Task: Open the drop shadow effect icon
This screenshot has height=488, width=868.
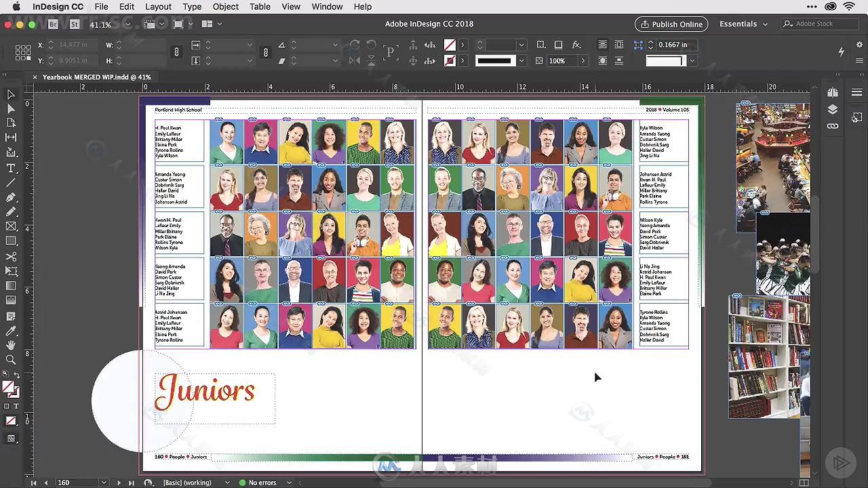Action: coord(558,45)
